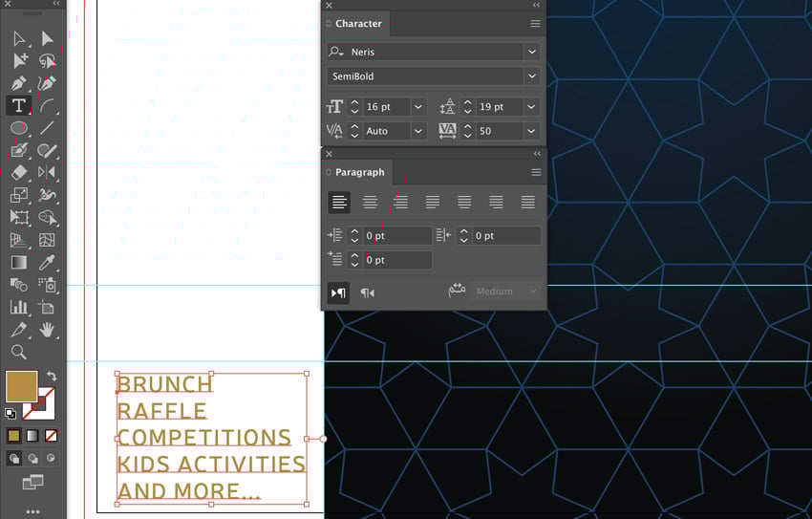Switch to the Character tab

point(358,23)
